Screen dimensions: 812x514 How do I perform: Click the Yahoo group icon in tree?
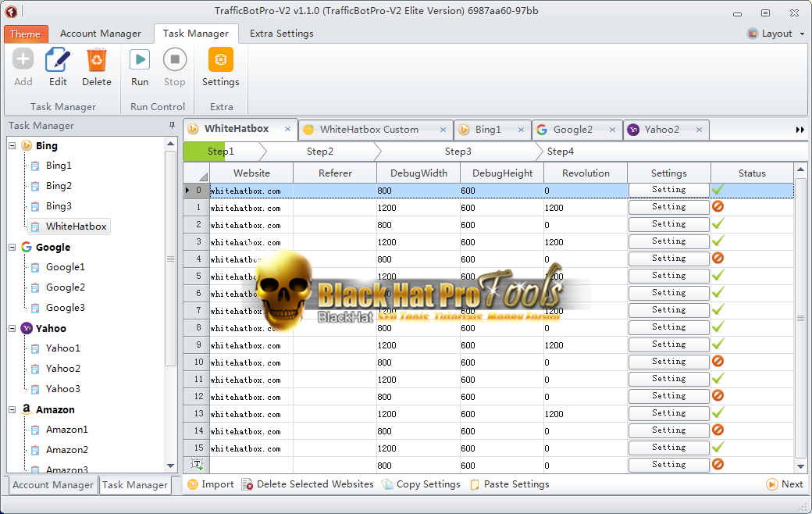click(26, 328)
